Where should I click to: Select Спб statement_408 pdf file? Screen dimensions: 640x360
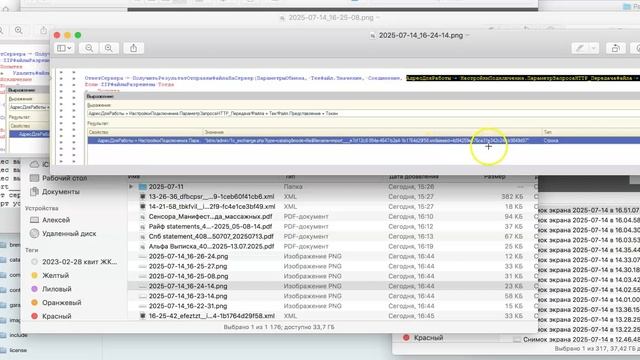coord(211,236)
